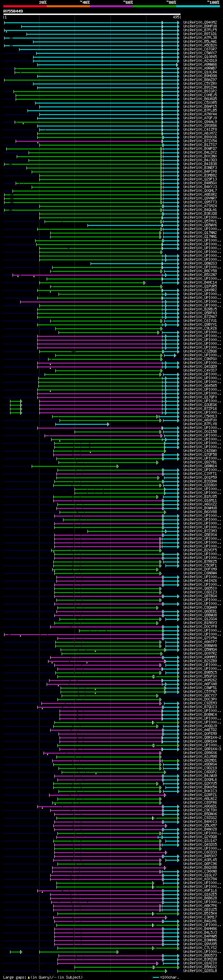
Task: Click the orange ~40% legend segment
Action: click(x=68, y=6)
